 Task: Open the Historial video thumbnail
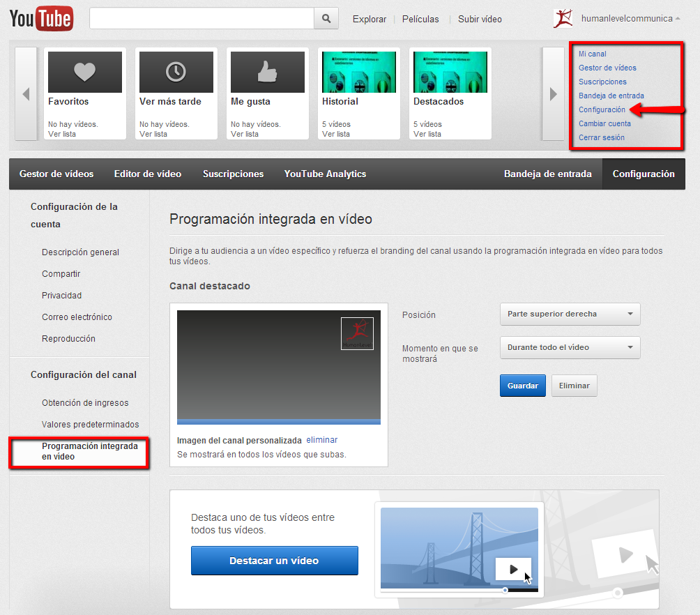click(358, 71)
